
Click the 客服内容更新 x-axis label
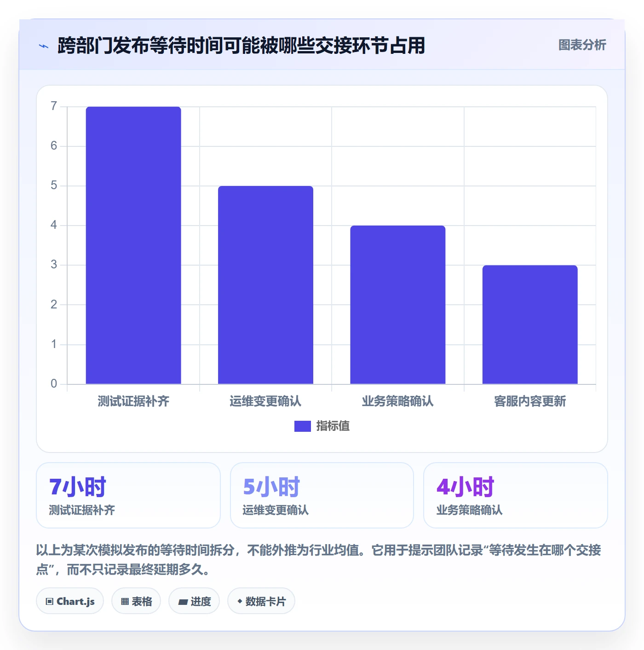[x=530, y=401]
